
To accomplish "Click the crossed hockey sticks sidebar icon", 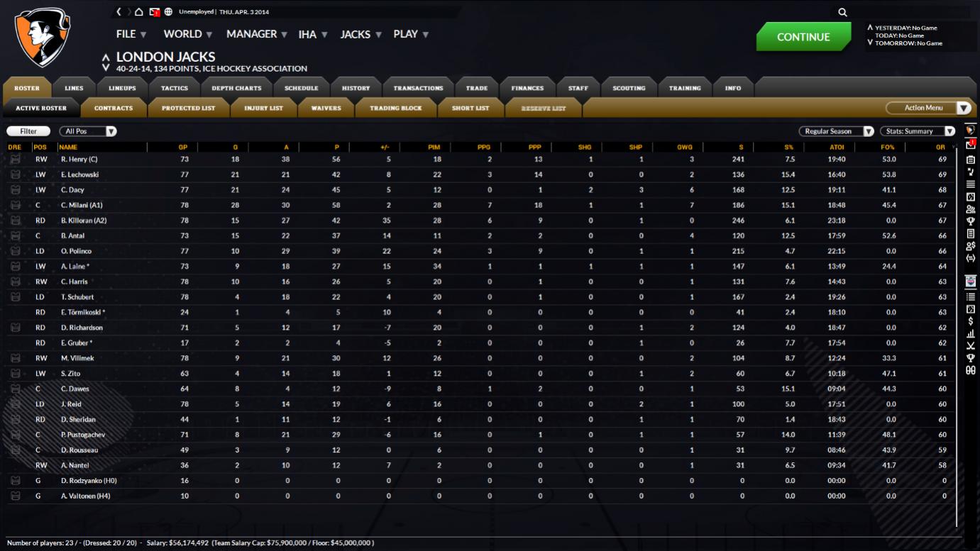I will [x=971, y=345].
